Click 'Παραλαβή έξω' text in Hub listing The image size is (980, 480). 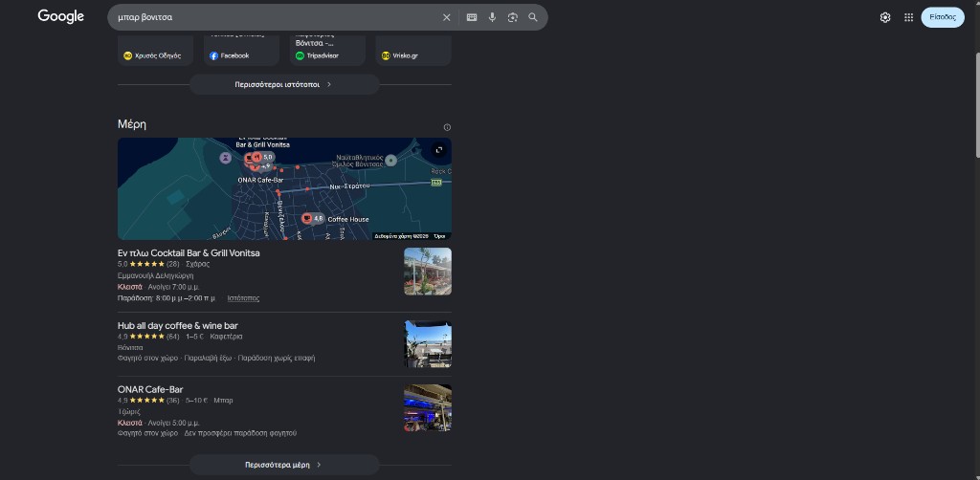coord(208,359)
